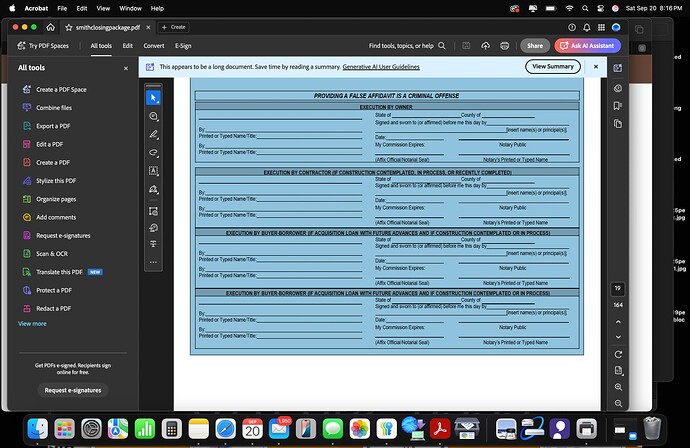Click the home icon
The image size is (690, 448).
tap(51, 27)
